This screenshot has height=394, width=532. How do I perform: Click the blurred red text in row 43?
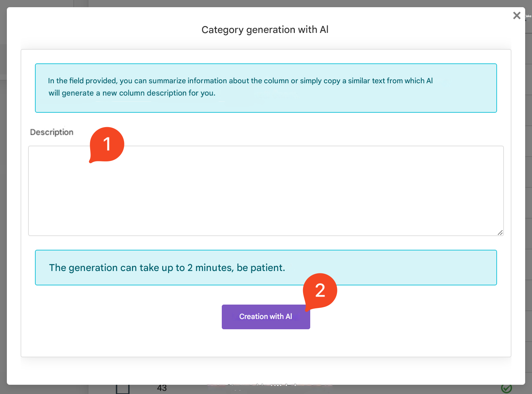269,386
